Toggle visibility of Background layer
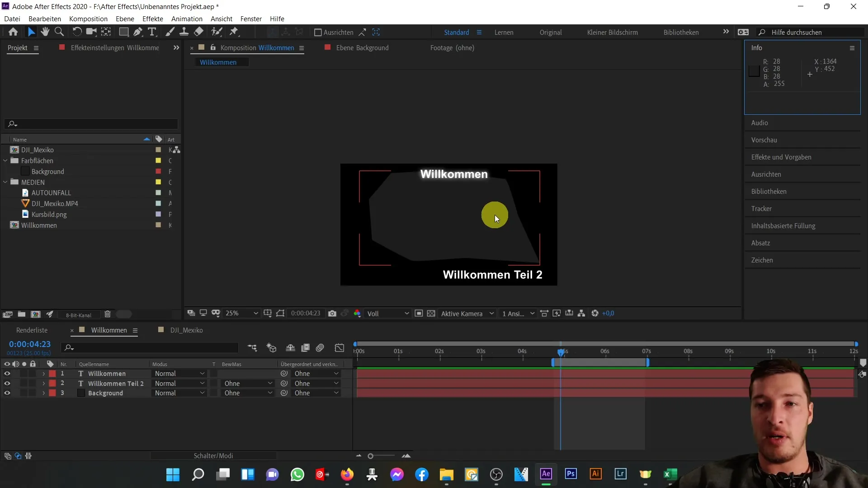Viewport: 868px width, 488px height. coord(7,393)
